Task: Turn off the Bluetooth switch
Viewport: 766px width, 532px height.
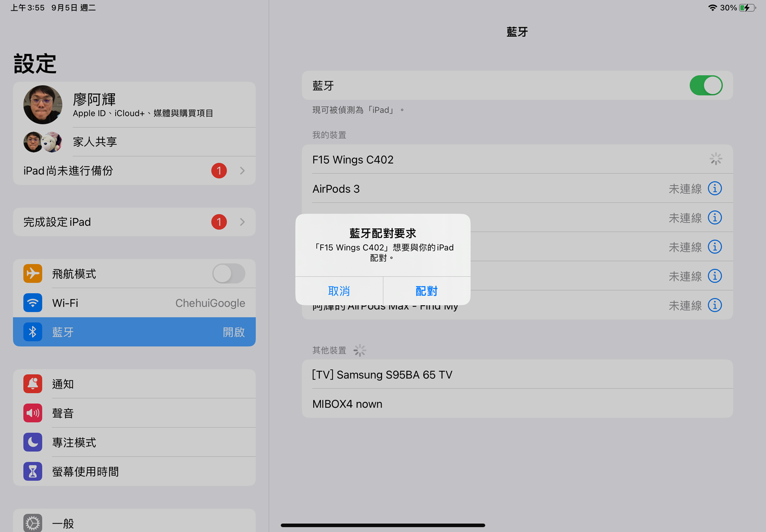Action: click(x=706, y=86)
